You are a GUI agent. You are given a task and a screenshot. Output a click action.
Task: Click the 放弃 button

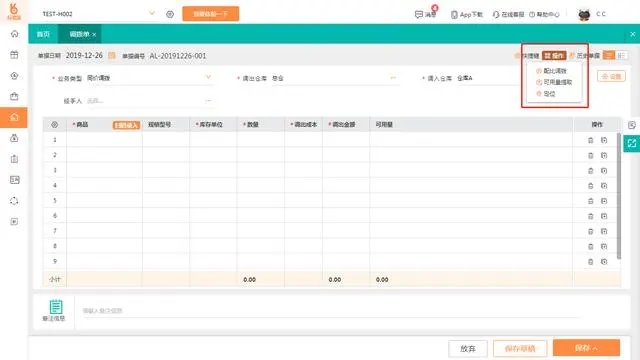(468, 349)
